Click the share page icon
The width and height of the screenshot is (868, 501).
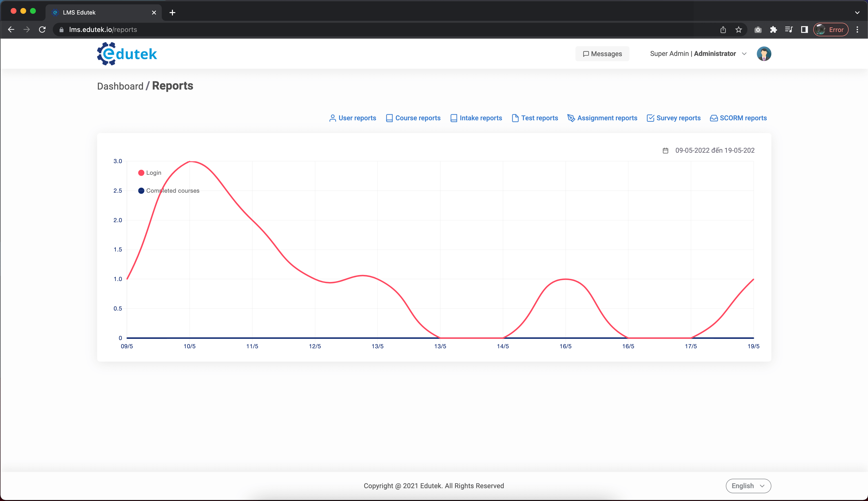[x=723, y=30]
